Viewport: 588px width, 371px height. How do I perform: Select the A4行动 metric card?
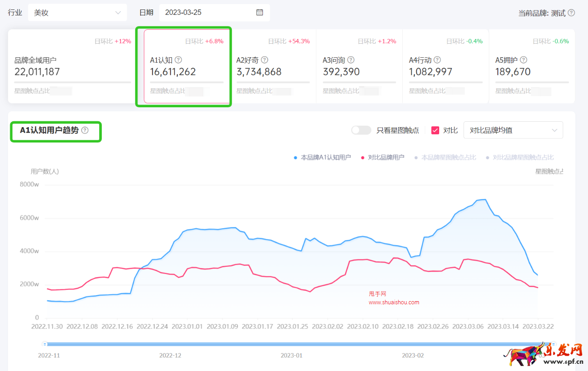tap(445, 66)
